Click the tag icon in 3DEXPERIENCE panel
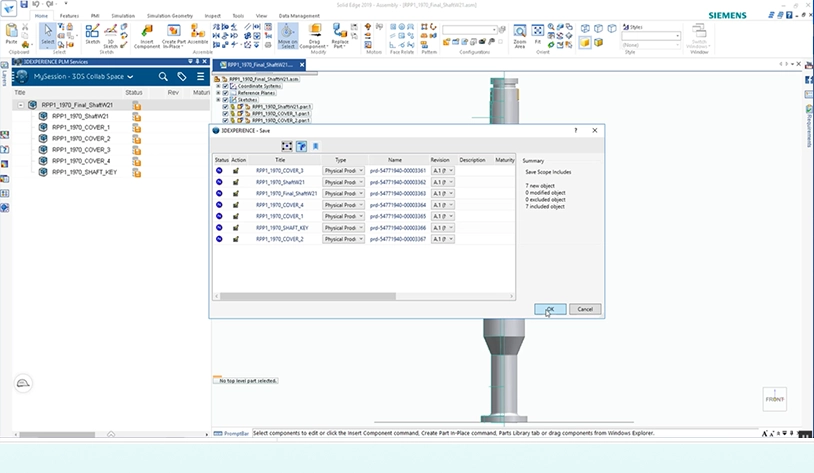Viewport: 814px width, 473px height. click(x=182, y=77)
